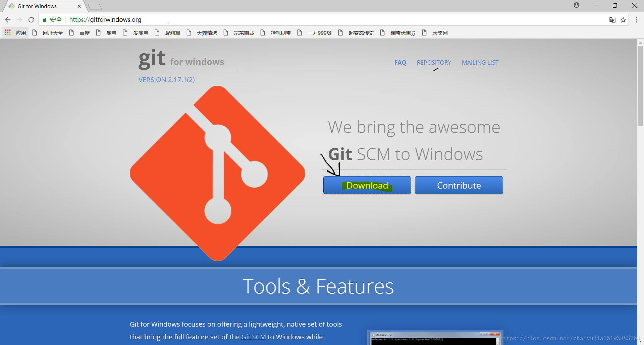Open the 网址大全 bookmark

click(48, 33)
